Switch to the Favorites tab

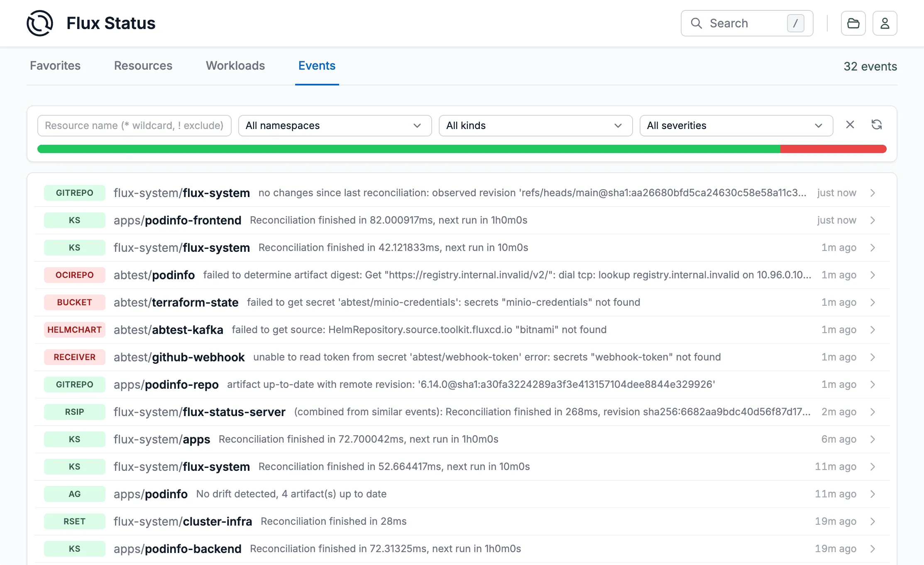coord(55,66)
